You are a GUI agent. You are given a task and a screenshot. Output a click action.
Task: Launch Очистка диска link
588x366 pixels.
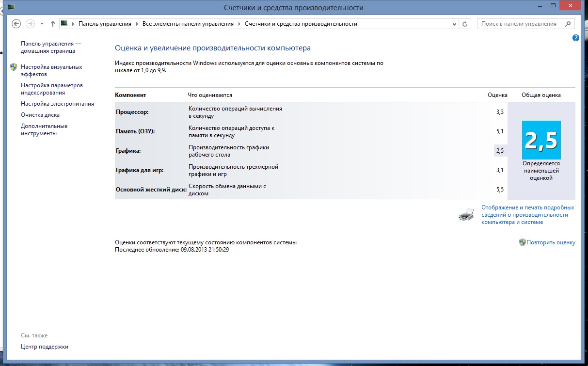pyautogui.click(x=40, y=115)
